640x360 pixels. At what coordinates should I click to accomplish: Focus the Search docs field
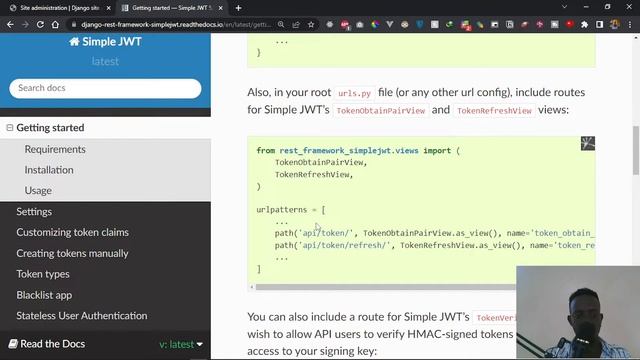click(105, 88)
